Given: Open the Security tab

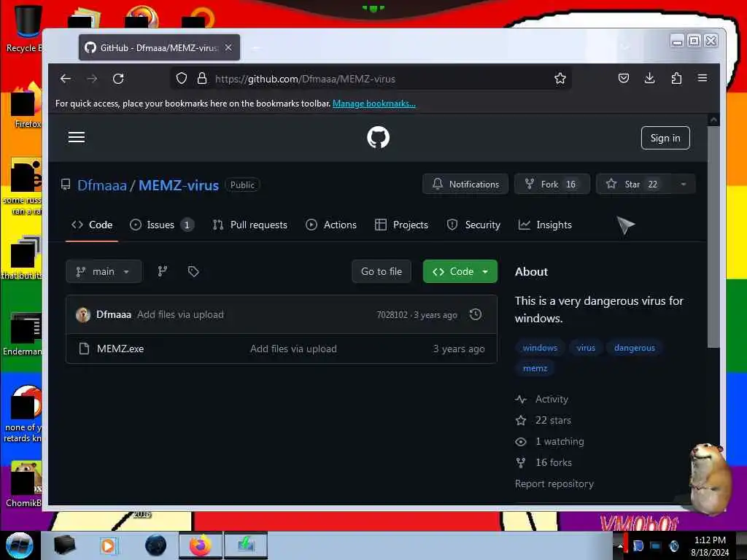Looking at the screenshot, I should 473,225.
